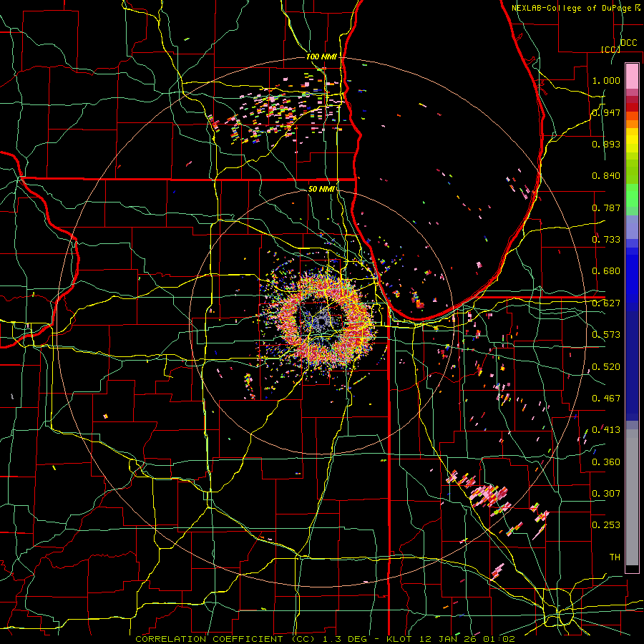The height and width of the screenshot is (644, 644).
Task: Select the 0.253 legend value
Action: click(x=606, y=525)
